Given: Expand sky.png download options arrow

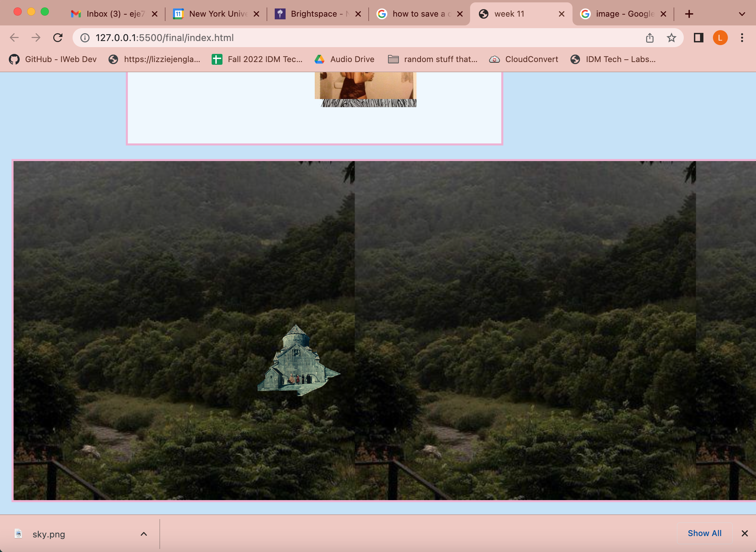Looking at the screenshot, I should click(144, 534).
